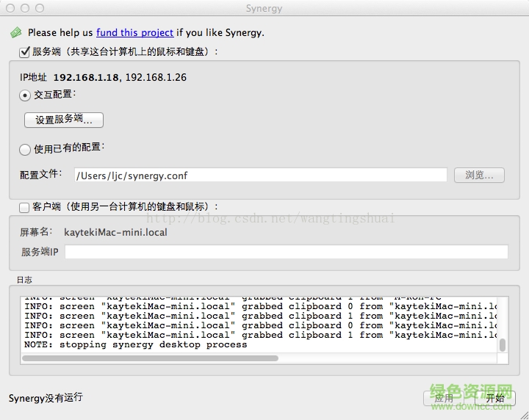Click the green money icon beside the funding message

15,32
